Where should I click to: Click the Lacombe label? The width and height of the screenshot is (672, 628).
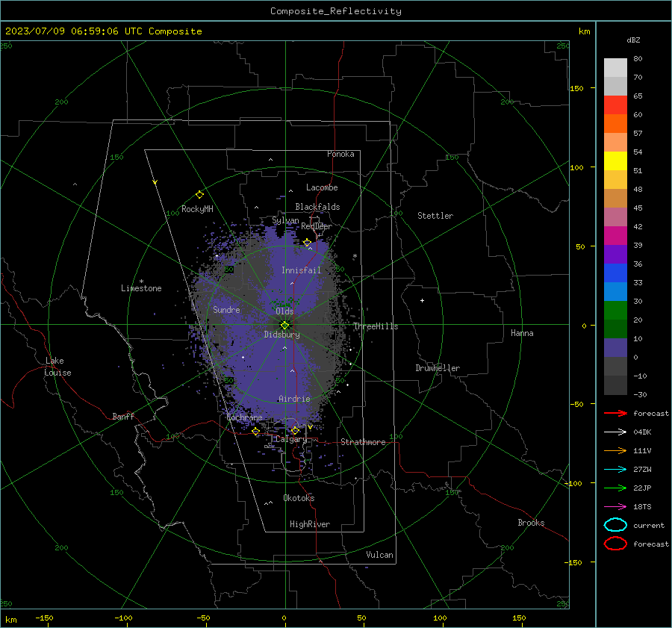click(x=322, y=187)
